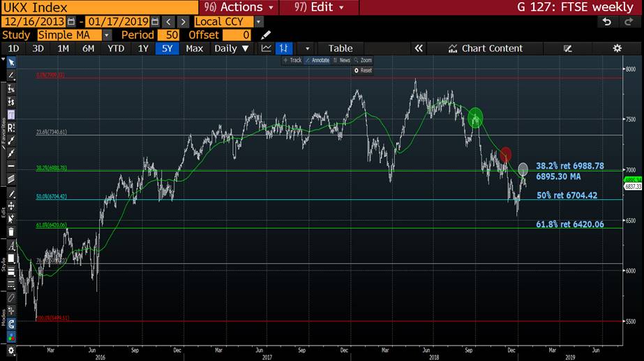Select the horizontal line tool
Screen dimensions: 644x361
tap(11, 166)
